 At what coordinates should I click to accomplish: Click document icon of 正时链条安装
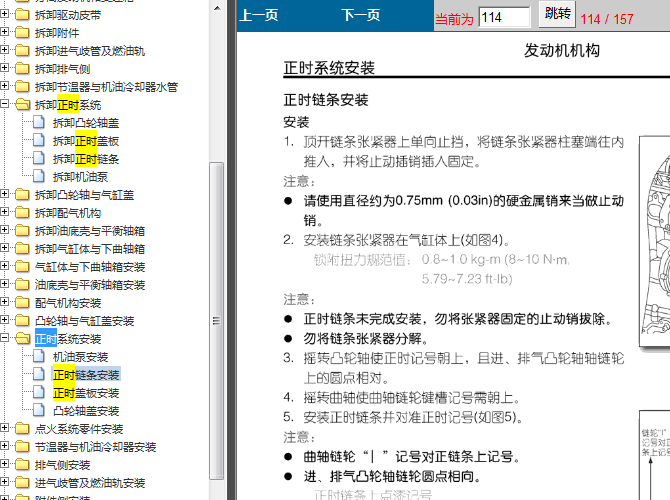(x=39, y=374)
